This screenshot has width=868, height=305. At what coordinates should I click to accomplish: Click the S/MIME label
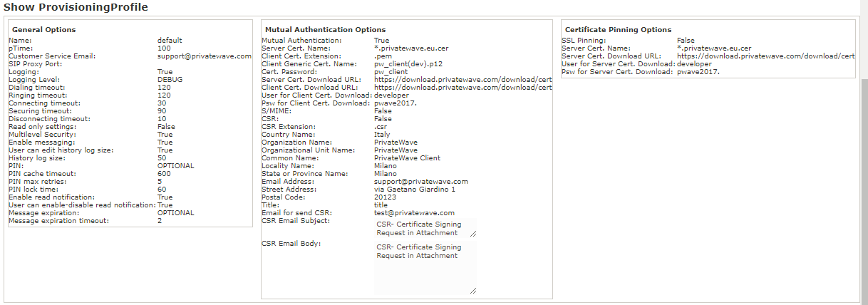pos(277,111)
